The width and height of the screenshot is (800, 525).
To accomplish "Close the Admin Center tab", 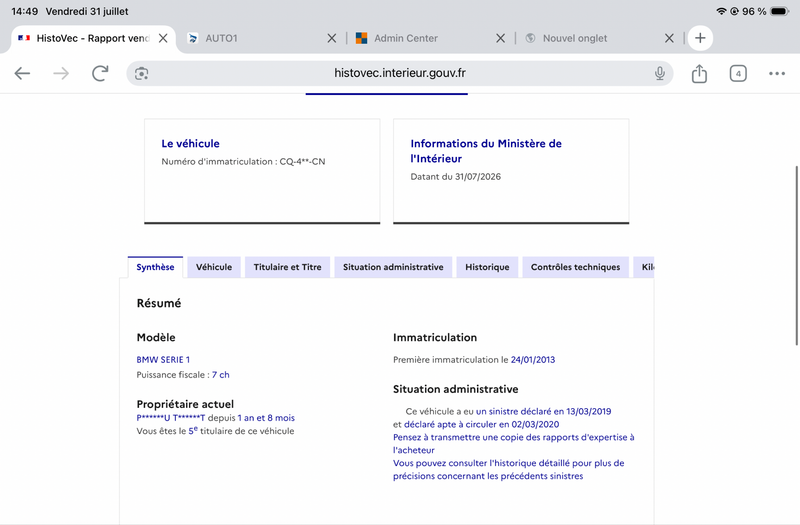I will click(501, 38).
